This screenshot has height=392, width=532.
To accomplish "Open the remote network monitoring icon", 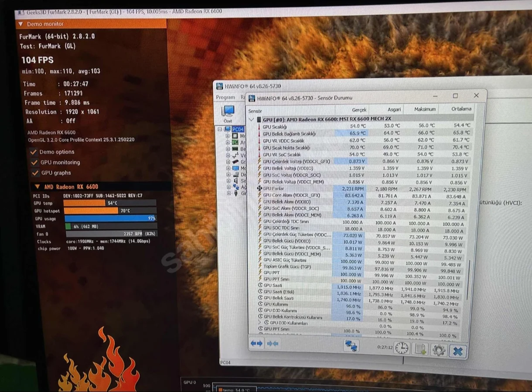I will [x=351, y=346].
